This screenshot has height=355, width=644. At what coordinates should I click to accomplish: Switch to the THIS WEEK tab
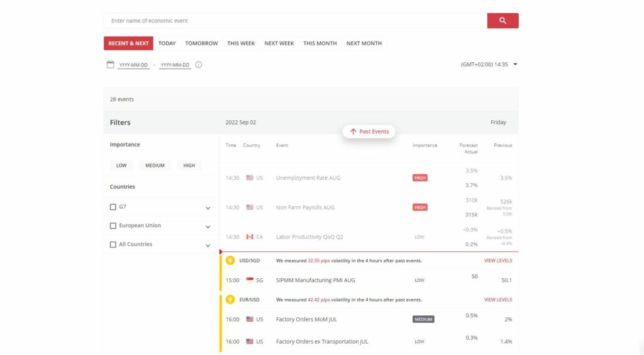point(241,43)
